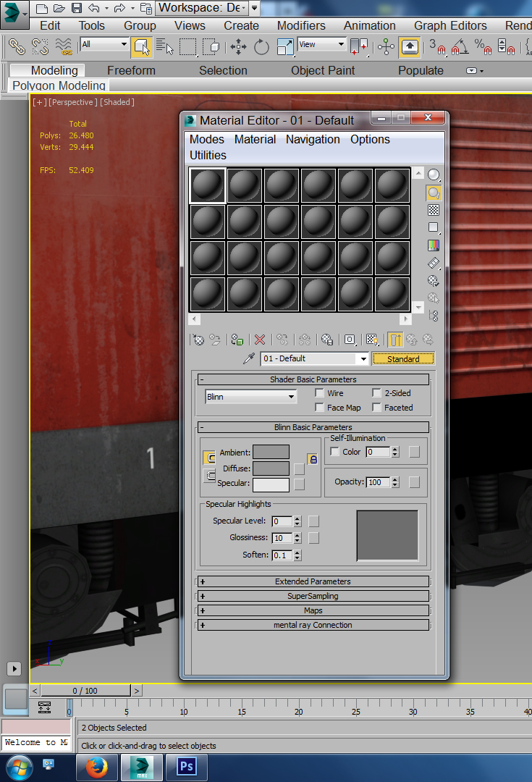Click the Sample Type sphere icon

434,175
